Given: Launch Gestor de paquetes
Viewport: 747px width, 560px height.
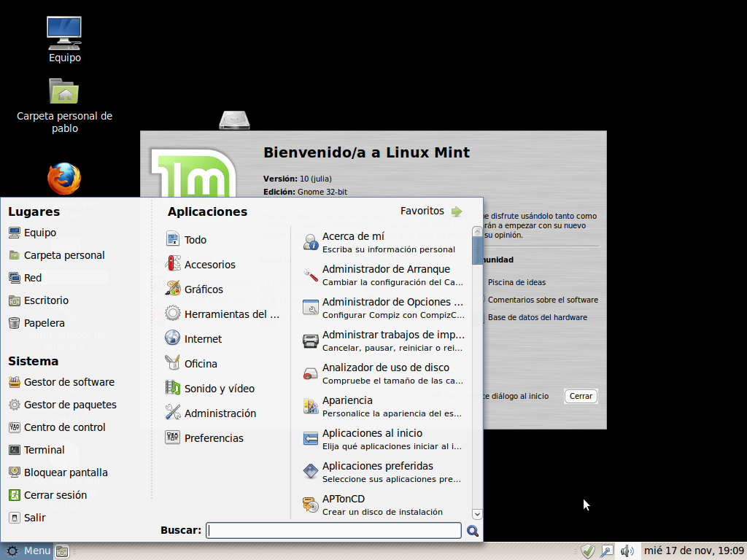Looking at the screenshot, I should pos(63,405).
